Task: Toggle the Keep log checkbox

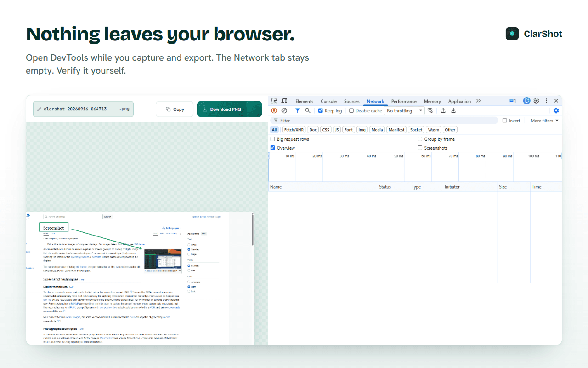Action: tap(321, 110)
